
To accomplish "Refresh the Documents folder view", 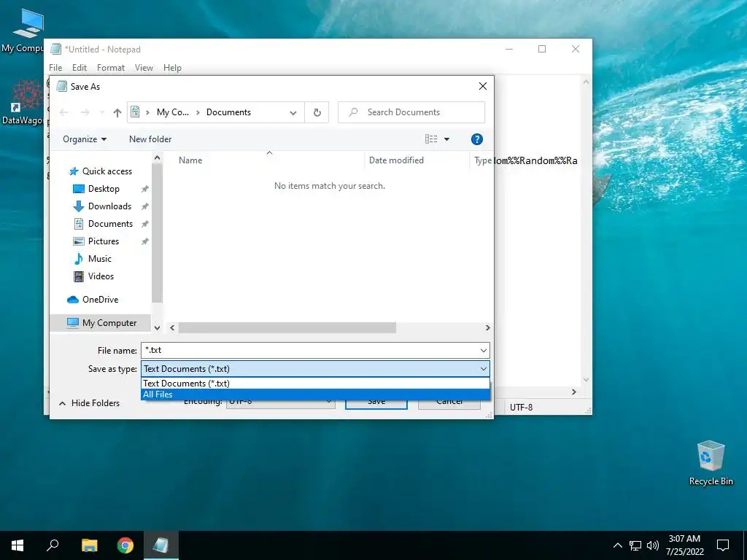I will (x=317, y=112).
